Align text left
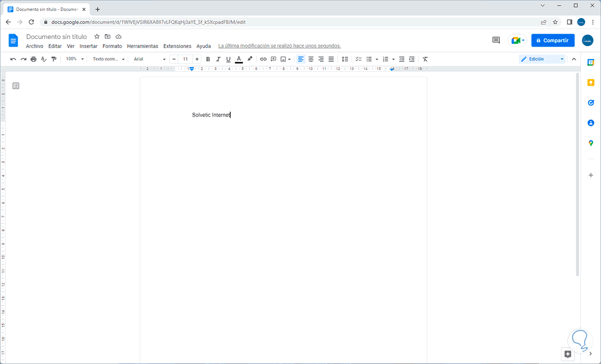Viewport: 601px width, 364px height. [300, 59]
